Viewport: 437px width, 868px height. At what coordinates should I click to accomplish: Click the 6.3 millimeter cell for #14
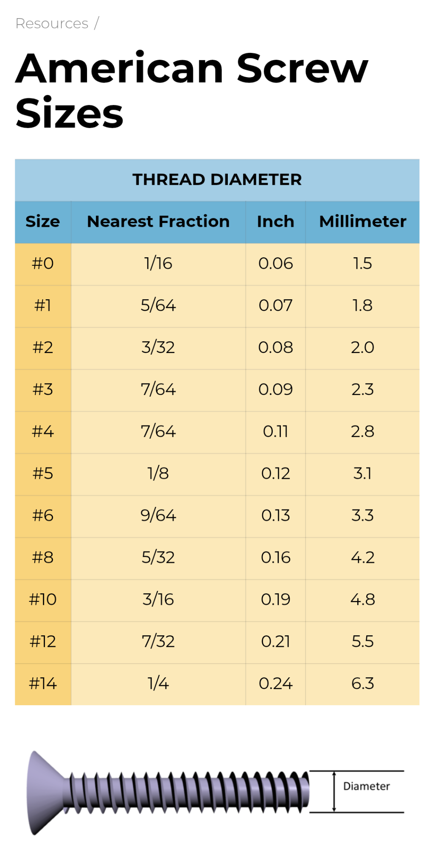click(363, 683)
